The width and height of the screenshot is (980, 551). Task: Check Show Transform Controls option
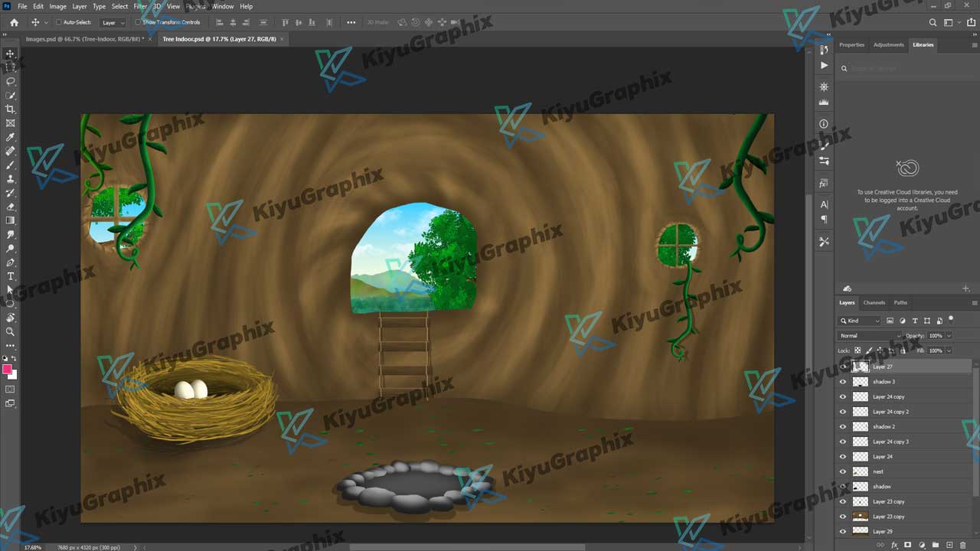pos(138,22)
